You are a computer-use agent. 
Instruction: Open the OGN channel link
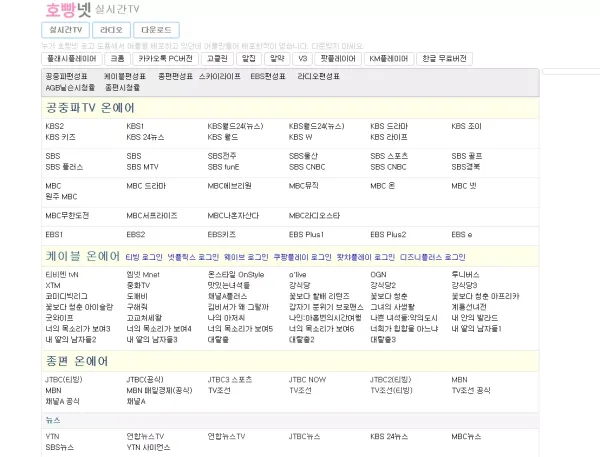click(378, 274)
